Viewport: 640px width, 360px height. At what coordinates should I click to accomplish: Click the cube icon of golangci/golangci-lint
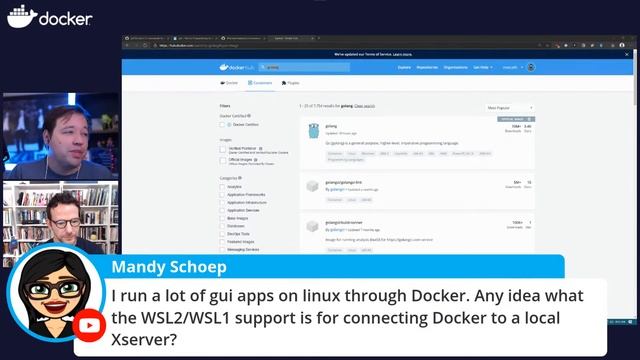point(313,186)
